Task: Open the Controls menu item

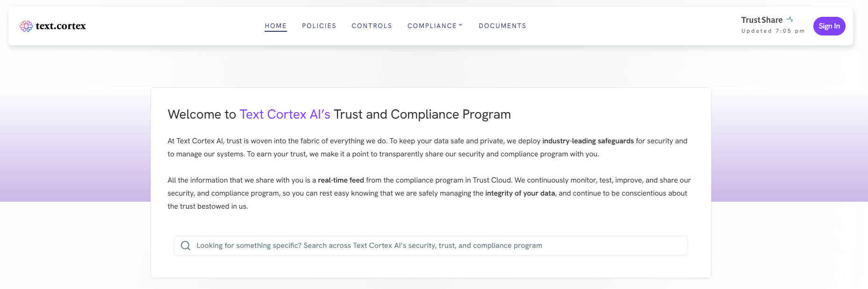Action: tap(372, 26)
